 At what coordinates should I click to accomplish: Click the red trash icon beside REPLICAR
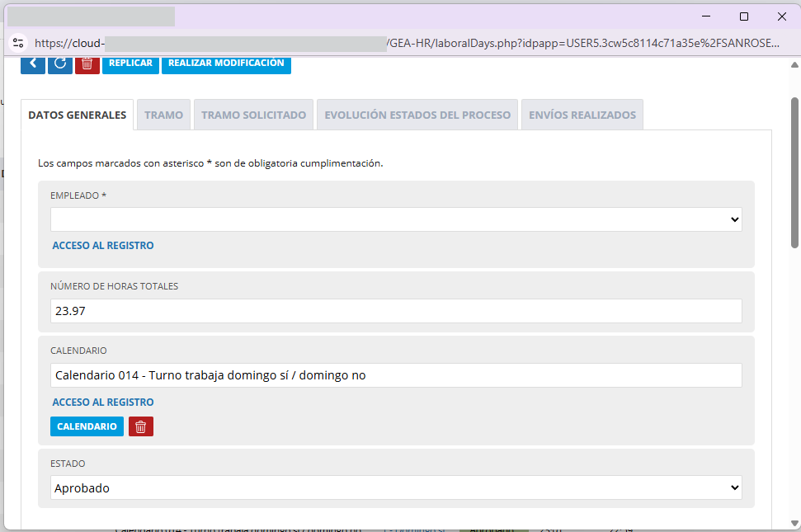coord(87,64)
